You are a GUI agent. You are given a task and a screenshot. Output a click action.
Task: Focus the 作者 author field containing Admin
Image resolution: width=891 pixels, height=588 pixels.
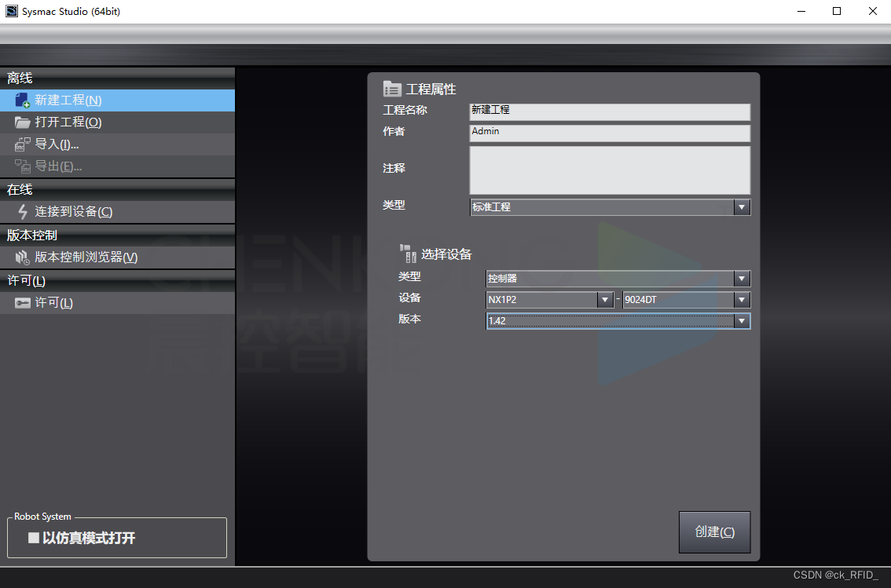pyautogui.click(x=610, y=133)
